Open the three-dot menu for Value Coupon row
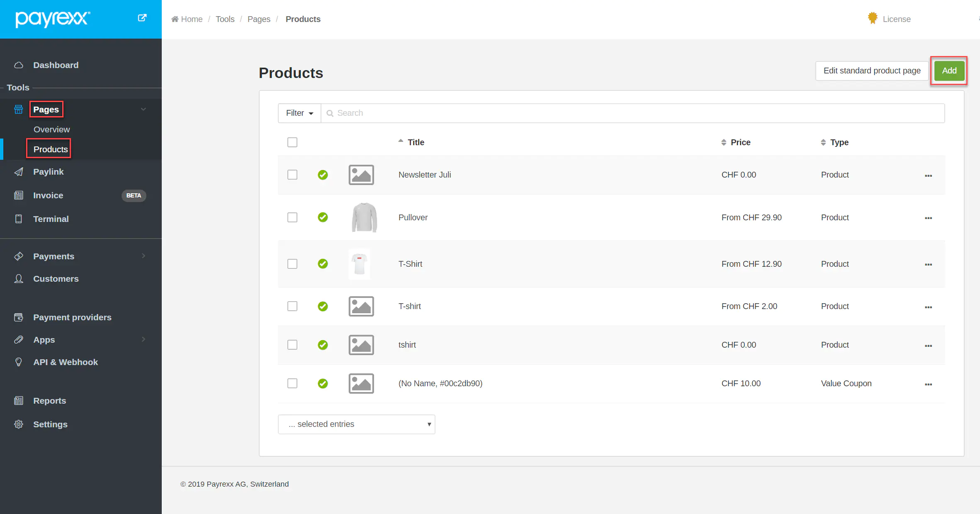 tap(928, 384)
